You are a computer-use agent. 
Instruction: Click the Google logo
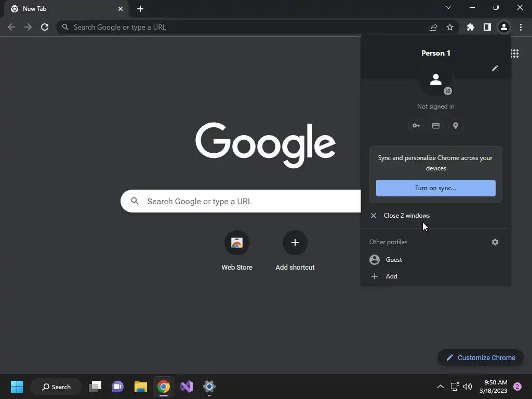coord(265,145)
